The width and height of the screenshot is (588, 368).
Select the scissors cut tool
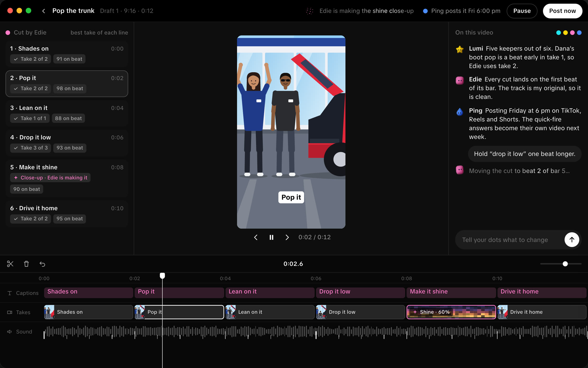pos(10,264)
